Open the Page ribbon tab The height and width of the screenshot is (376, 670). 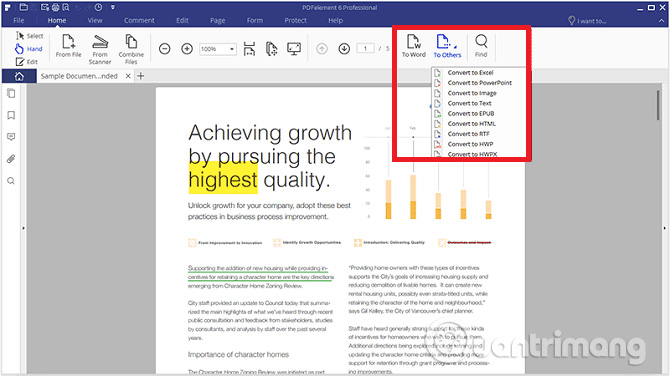tap(217, 21)
